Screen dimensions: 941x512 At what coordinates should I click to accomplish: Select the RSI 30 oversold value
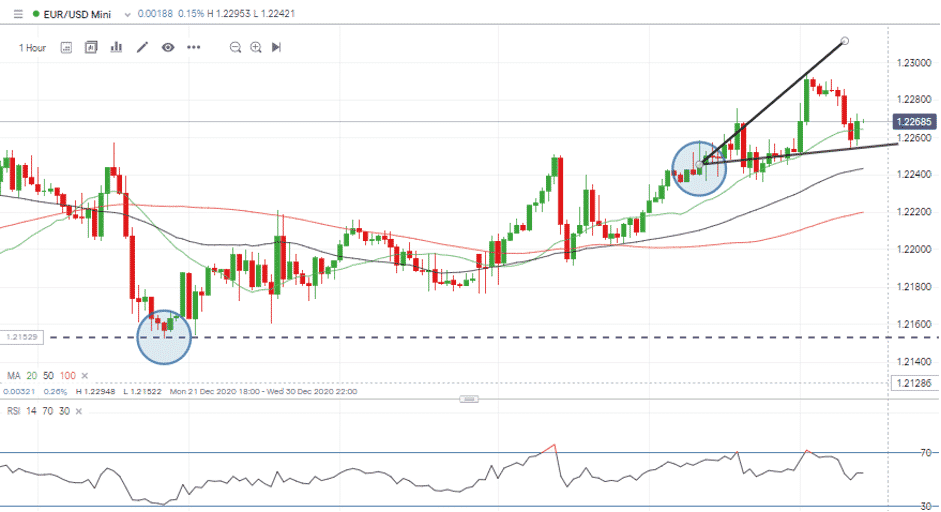(64, 411)
